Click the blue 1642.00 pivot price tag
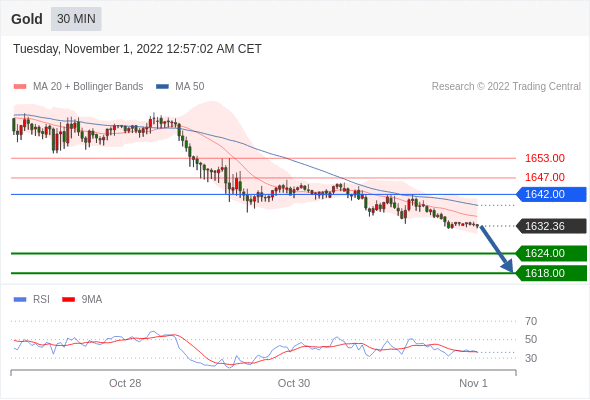Viewport: 590px width, 400px height. tap(551, 195)
